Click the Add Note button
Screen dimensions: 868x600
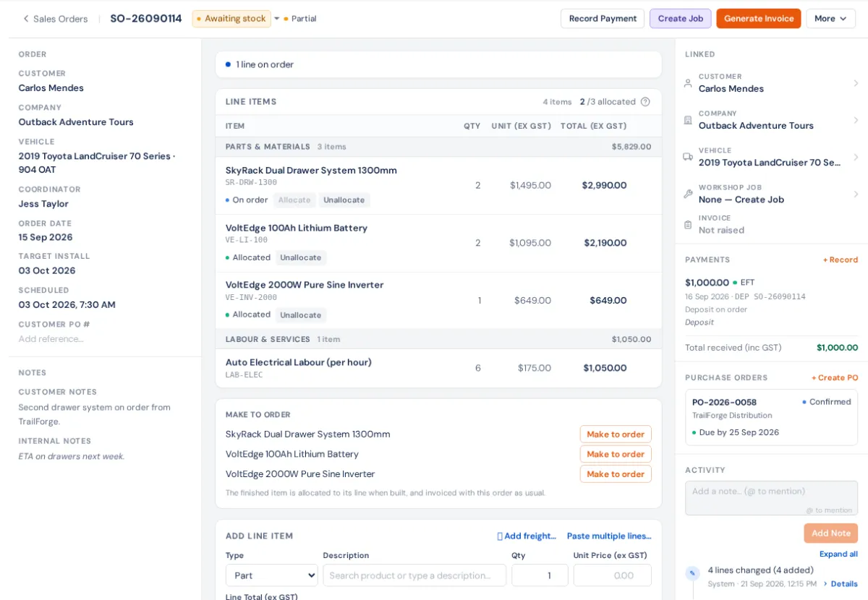click(830, 533)
